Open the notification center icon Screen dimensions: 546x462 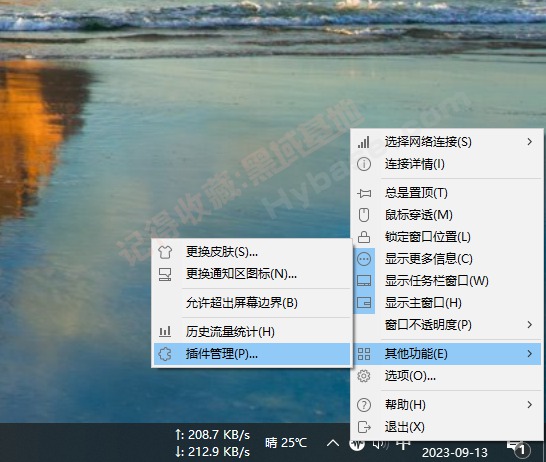(518, 448)
